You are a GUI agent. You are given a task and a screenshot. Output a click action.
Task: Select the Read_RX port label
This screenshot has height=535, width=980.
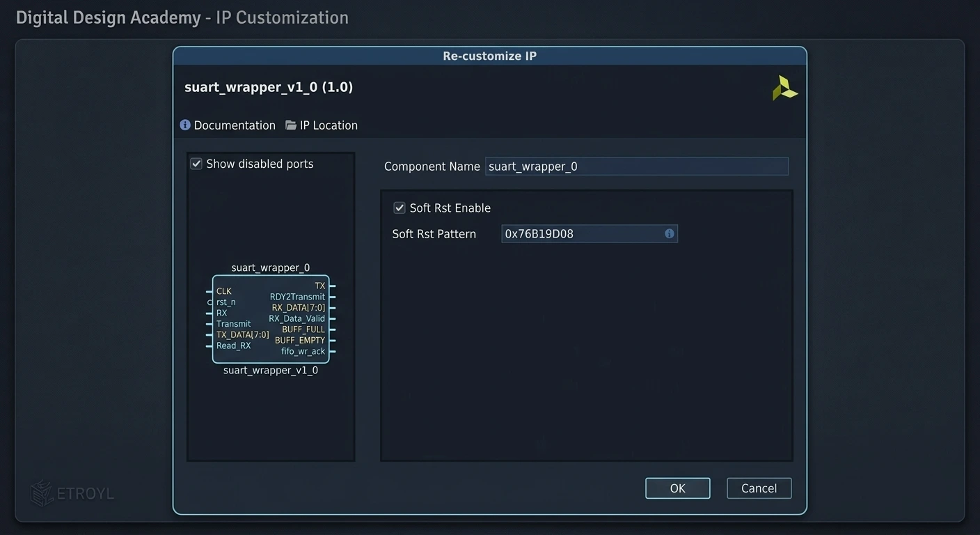point(234,346)
